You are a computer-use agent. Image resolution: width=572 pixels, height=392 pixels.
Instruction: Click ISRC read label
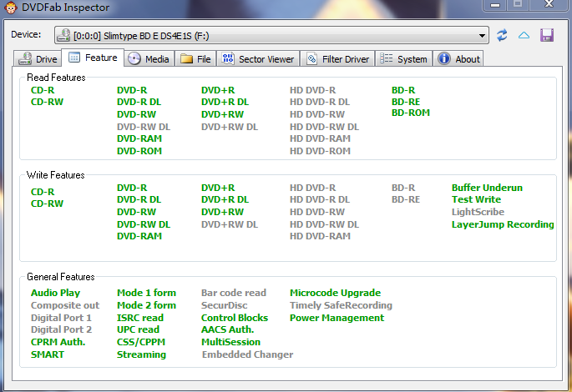click(x=140, y=318)
